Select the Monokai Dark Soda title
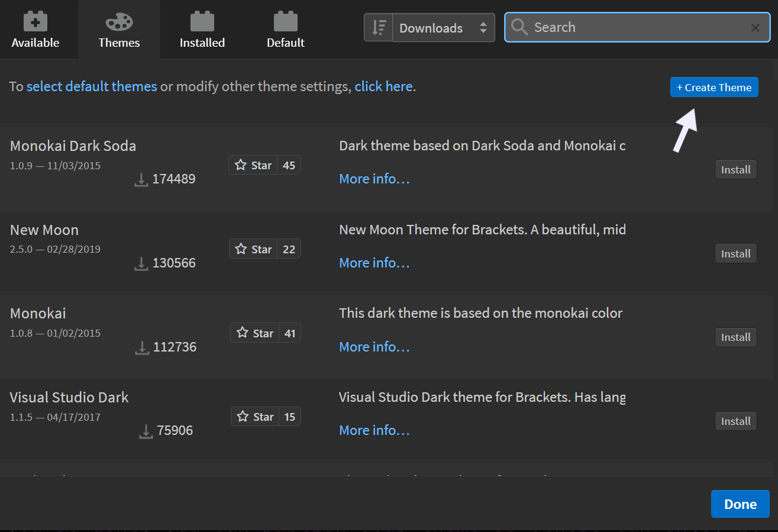This screenshot has height=532, width=778. (x=73, y=146)
